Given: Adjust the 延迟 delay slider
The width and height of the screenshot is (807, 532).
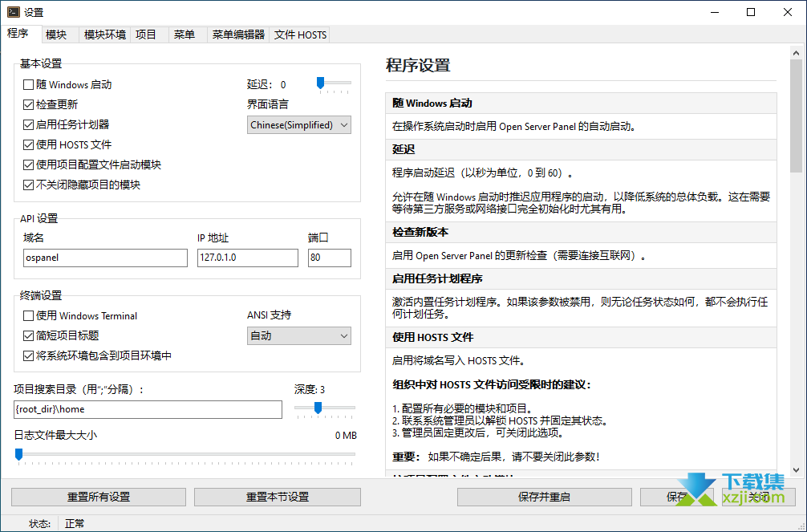Looking at the screenshot, I should point(321,83).
